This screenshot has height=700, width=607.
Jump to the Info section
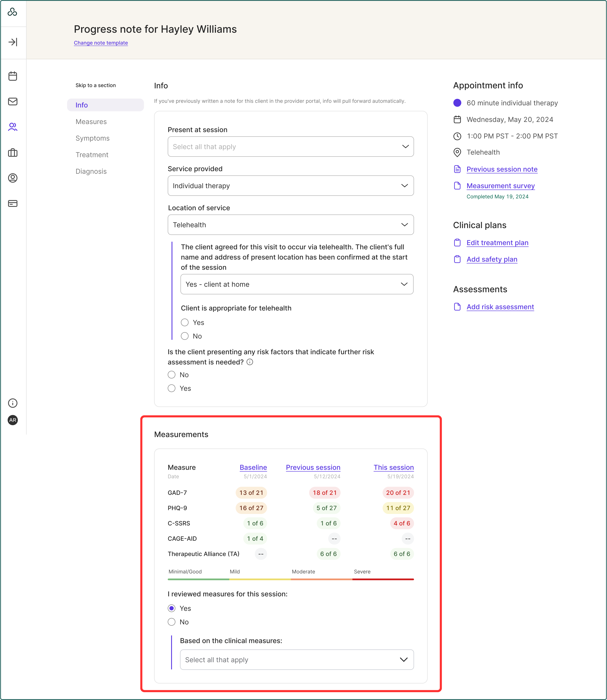pyautogui.click(x=105, y=105)
